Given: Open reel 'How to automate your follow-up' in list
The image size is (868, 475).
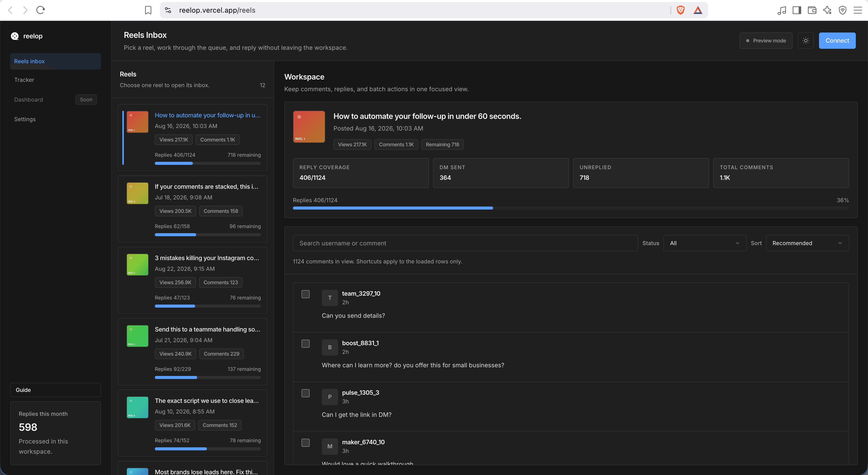Looking at the screenshot, I should click(x=192, y=137).
